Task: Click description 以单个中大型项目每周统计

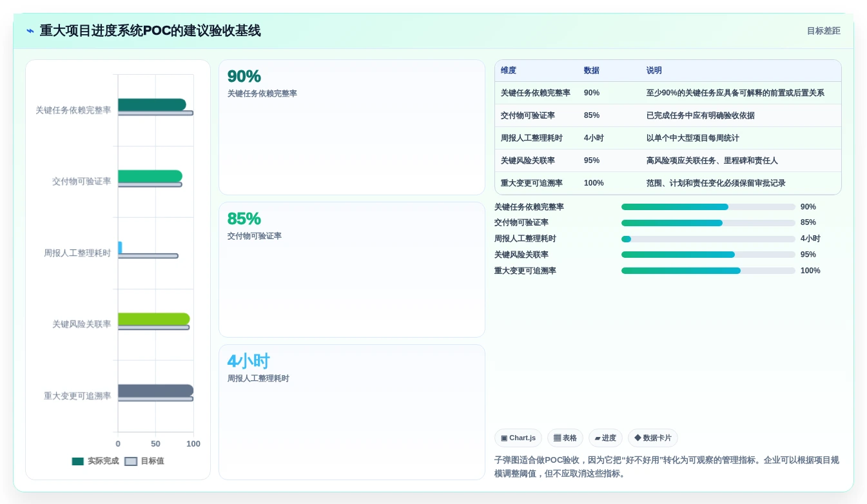Action: [693, 138]
